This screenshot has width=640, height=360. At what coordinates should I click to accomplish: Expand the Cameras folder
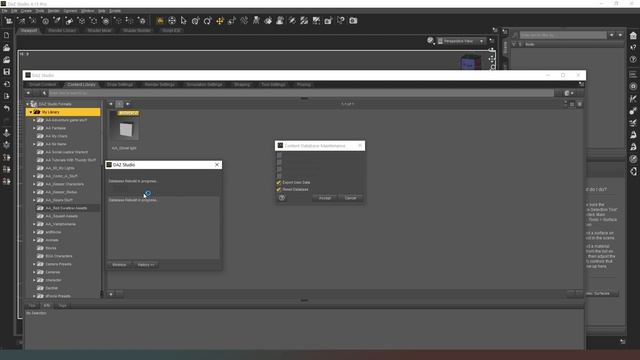pos(34,272)
